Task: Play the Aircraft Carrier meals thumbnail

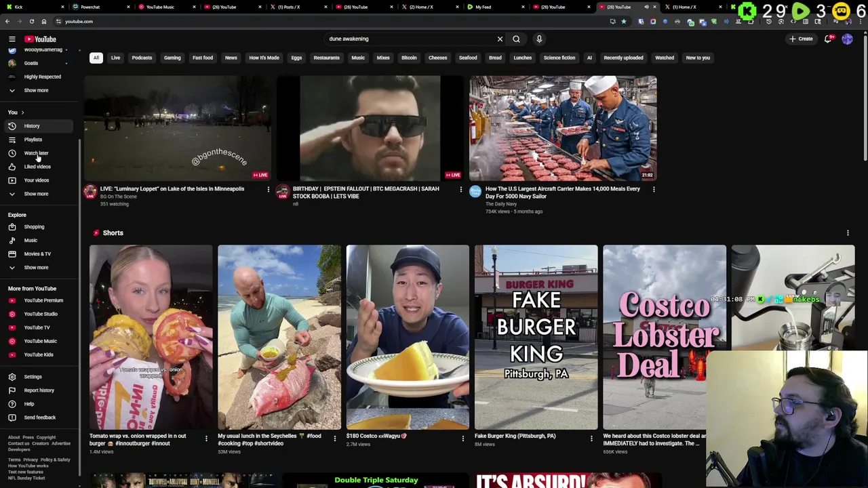Action: [563, 128]
